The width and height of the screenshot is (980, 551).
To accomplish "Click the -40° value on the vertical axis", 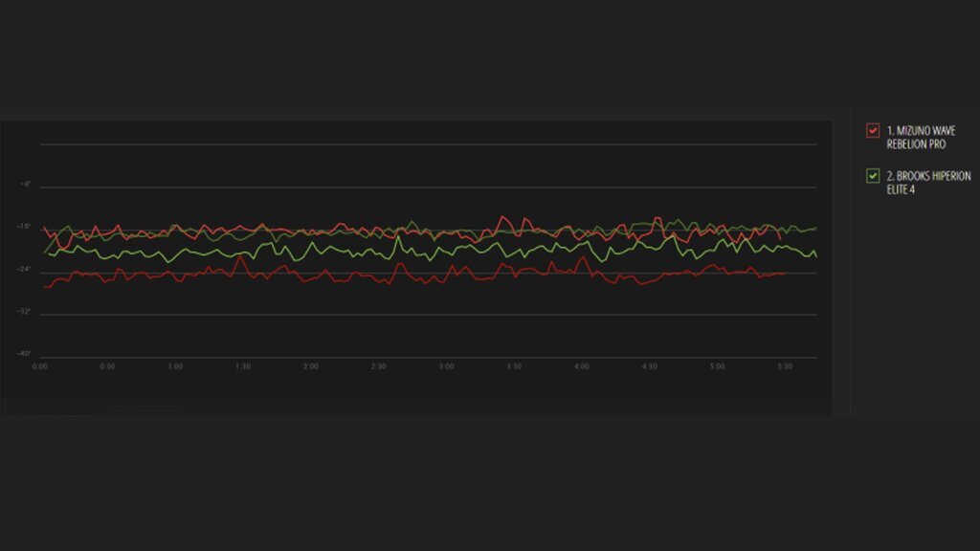I will coord(25,355).
